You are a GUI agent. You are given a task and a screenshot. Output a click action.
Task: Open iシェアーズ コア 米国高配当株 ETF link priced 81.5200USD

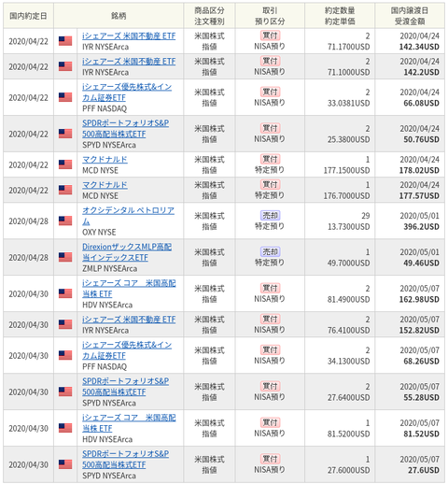pos(129,423)
